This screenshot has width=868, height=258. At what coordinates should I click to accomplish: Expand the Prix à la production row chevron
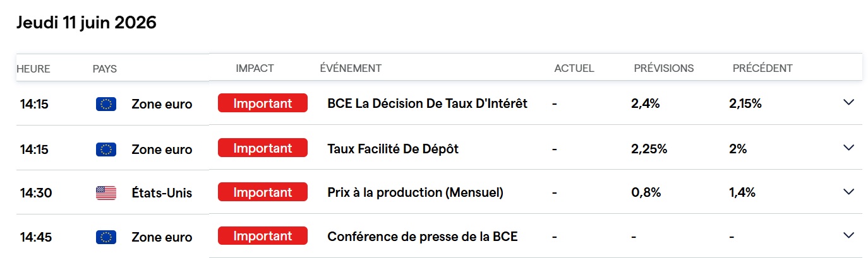point(848,191)
